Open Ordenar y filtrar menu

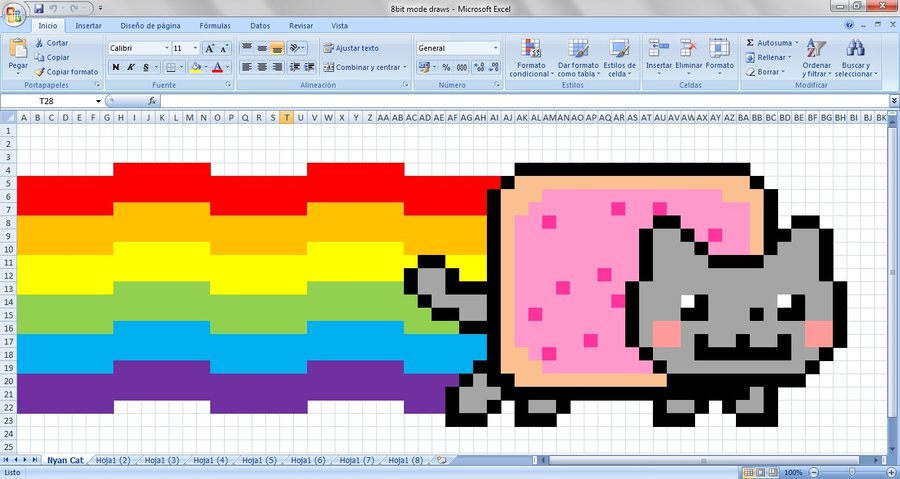click(816, 57)
